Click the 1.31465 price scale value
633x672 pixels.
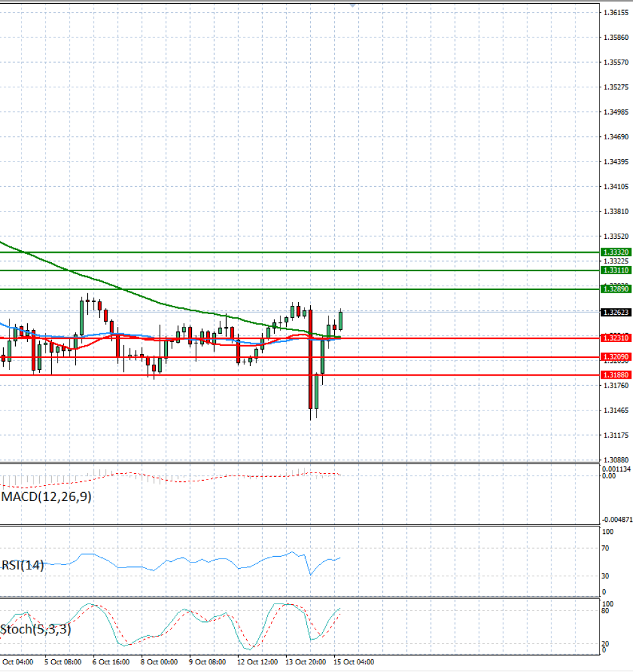[x=616, y=410]
